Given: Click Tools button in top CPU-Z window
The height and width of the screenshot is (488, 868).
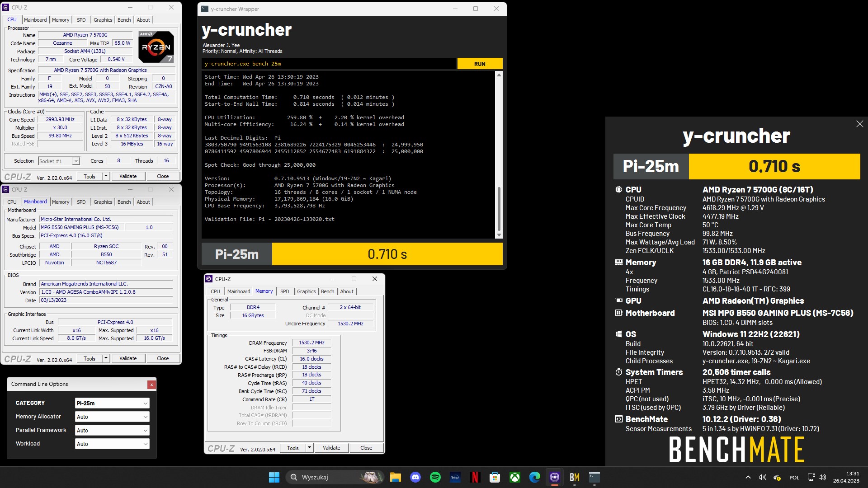Looking at the screenshot, I should pos(90,176).
